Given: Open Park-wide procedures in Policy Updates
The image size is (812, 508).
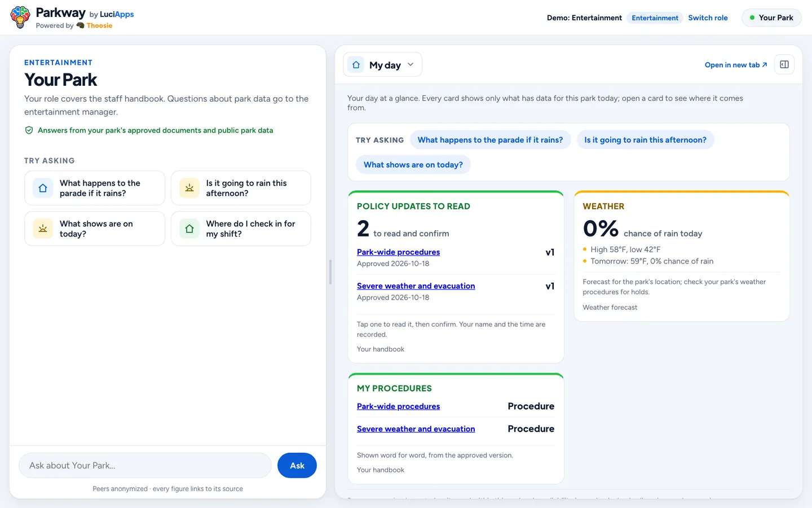Looking at the screenshot, I should pos(398,252).
